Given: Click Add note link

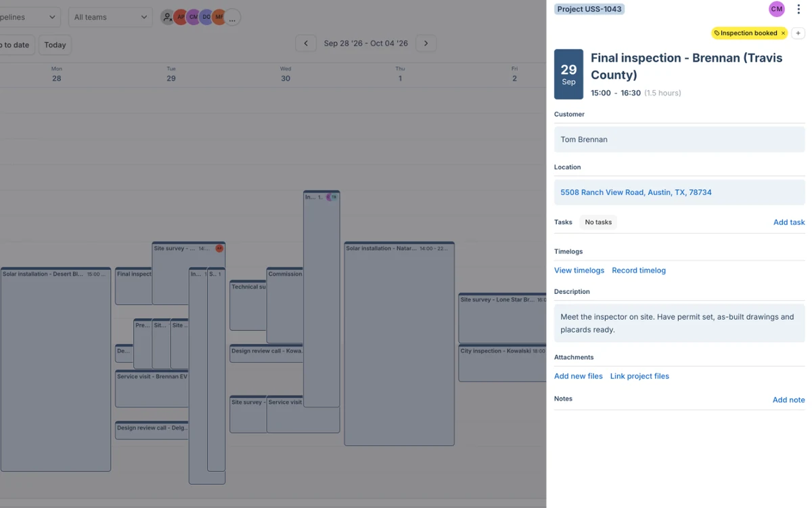Looking at the screenshot, I should [789, 400].
